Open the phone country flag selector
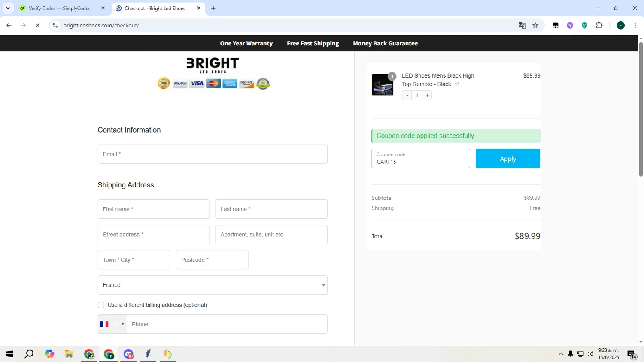The height and width of the screenshot is (362, 644). click(x=112, y=324)
